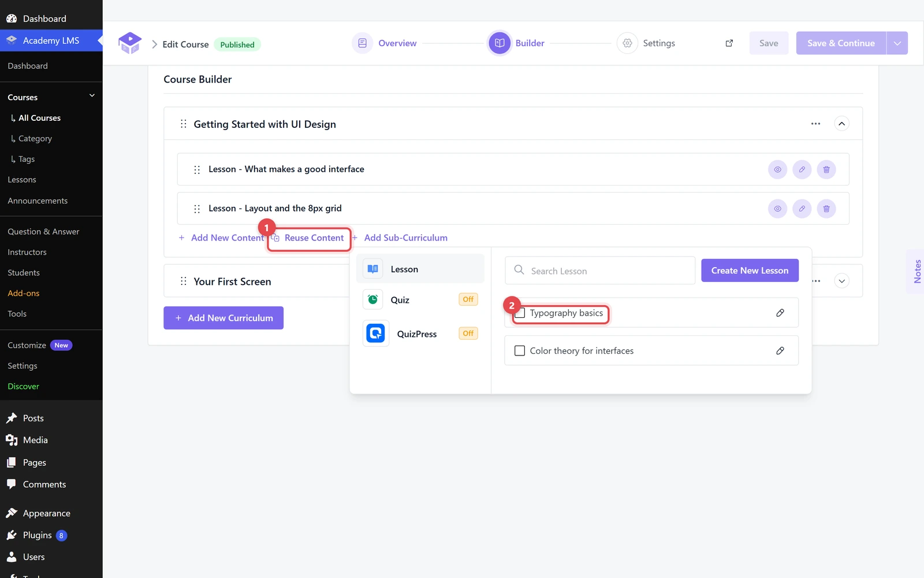Click the Quiz clock icon

click(373, 299)
